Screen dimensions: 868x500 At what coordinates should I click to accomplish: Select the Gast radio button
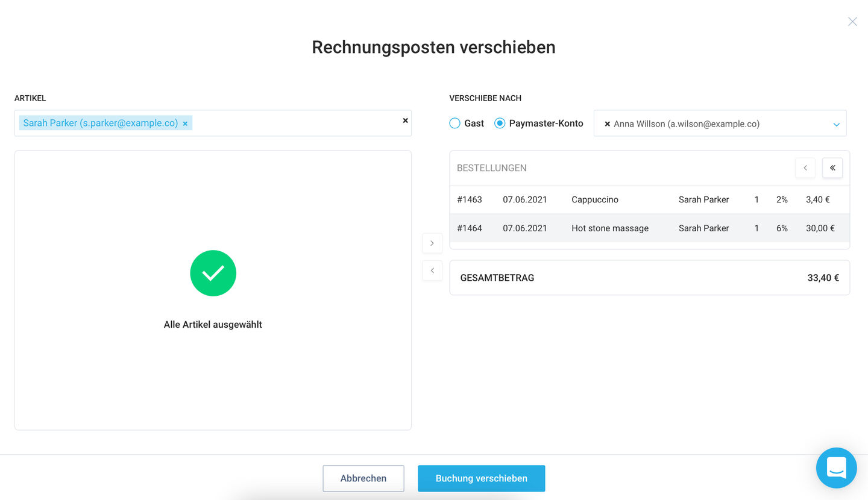click(x=455, y=123)
